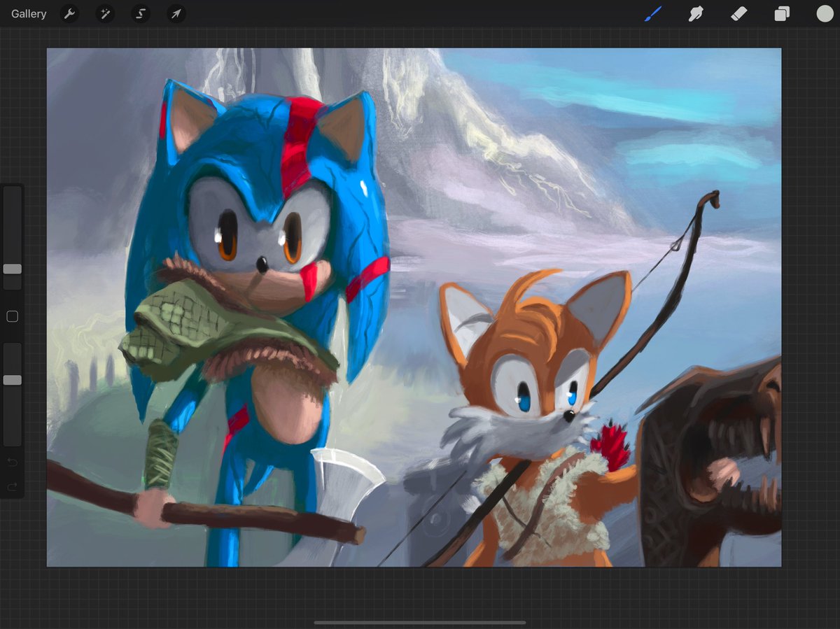The image size is (840, 629).
Task: Click the painting canvas artwork
Action: click(414, 307)
